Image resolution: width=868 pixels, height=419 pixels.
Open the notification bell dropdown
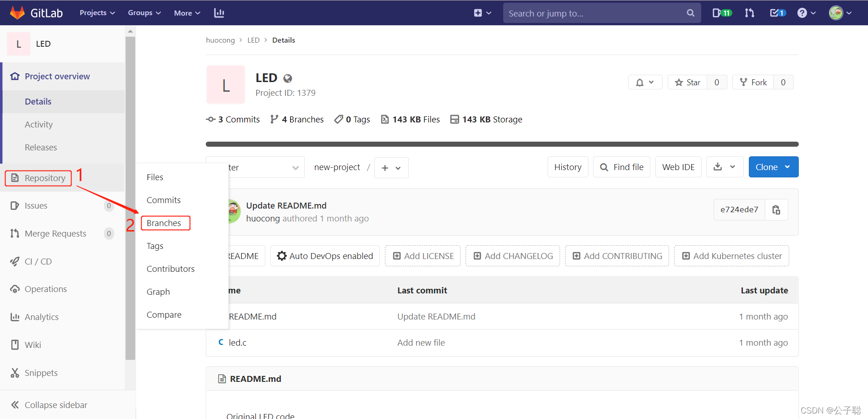point(645,82)
